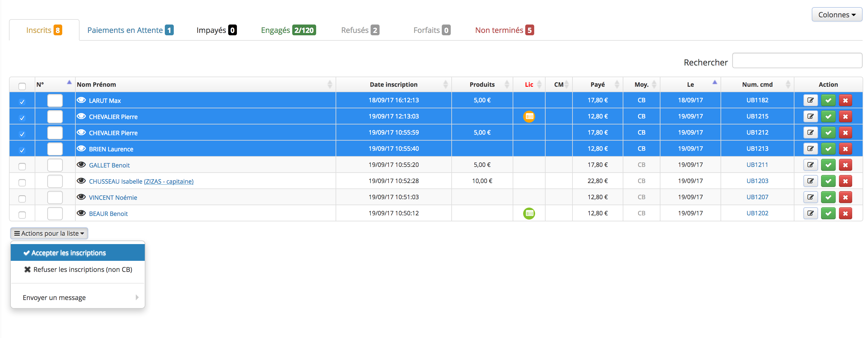
Task: Open order link UB1203
Action: [x=757, y=181]
